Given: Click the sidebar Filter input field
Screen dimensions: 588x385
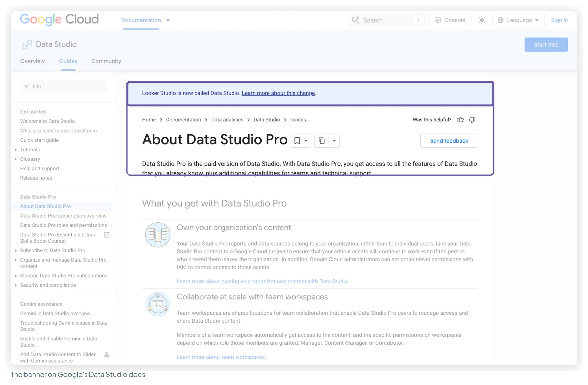Looking at the screenshot, I should (x=63, y=86).
